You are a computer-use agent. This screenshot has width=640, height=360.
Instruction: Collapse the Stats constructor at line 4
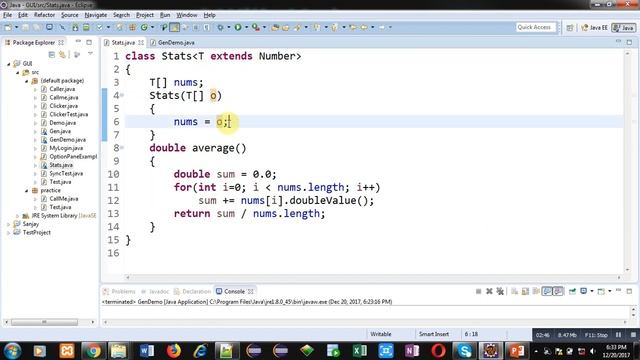[122, 95]
